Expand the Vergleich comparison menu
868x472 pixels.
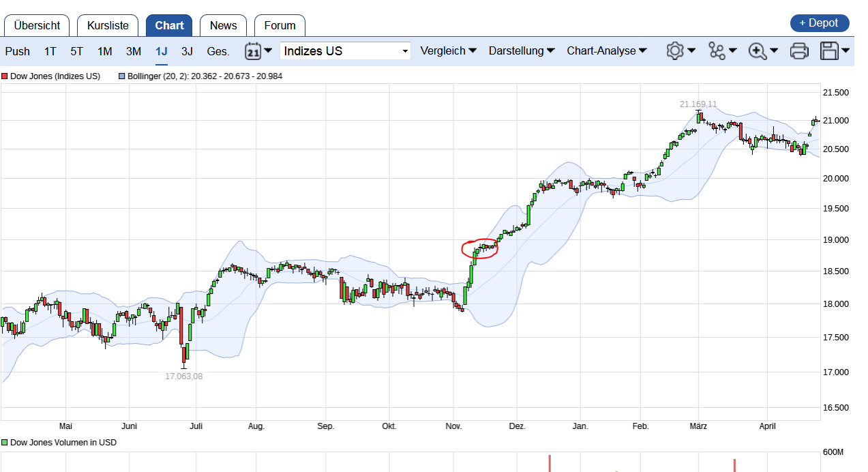point(448,51)
